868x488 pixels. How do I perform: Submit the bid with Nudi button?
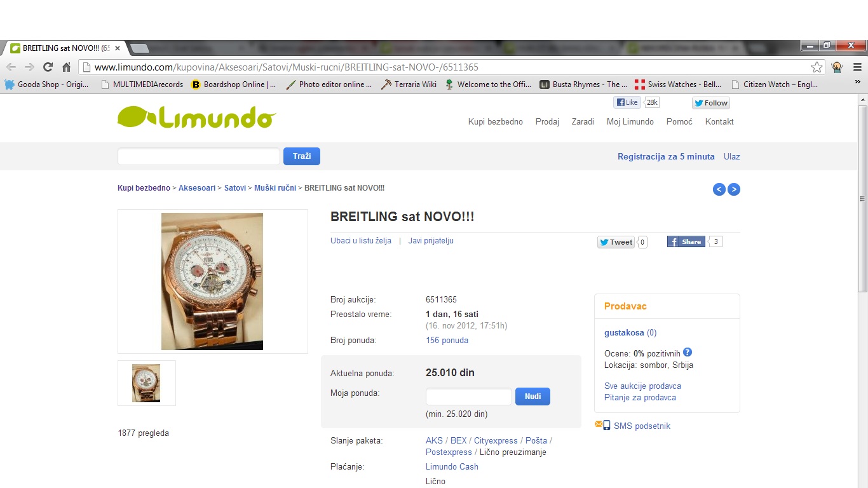pos(532,396)
